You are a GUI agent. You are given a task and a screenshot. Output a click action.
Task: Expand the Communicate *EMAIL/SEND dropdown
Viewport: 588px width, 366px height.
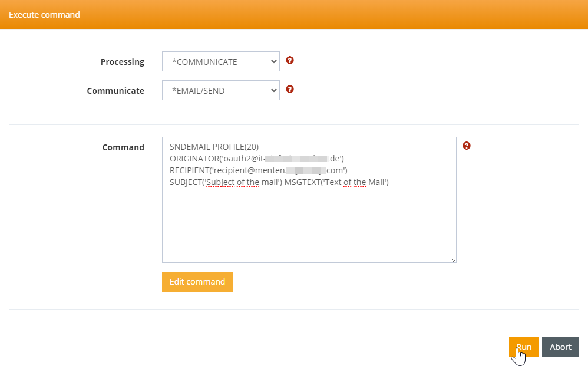[x=220, y=91]
